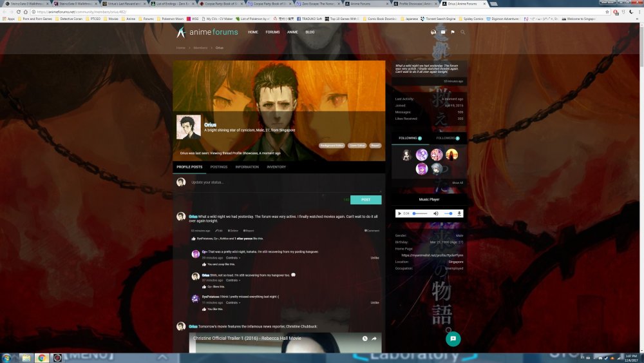Switch to INVENTORY tab

276,167
